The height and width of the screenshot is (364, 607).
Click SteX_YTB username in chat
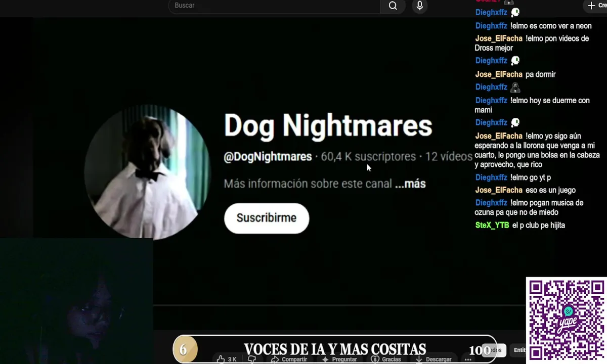click(x=492, y=225)
